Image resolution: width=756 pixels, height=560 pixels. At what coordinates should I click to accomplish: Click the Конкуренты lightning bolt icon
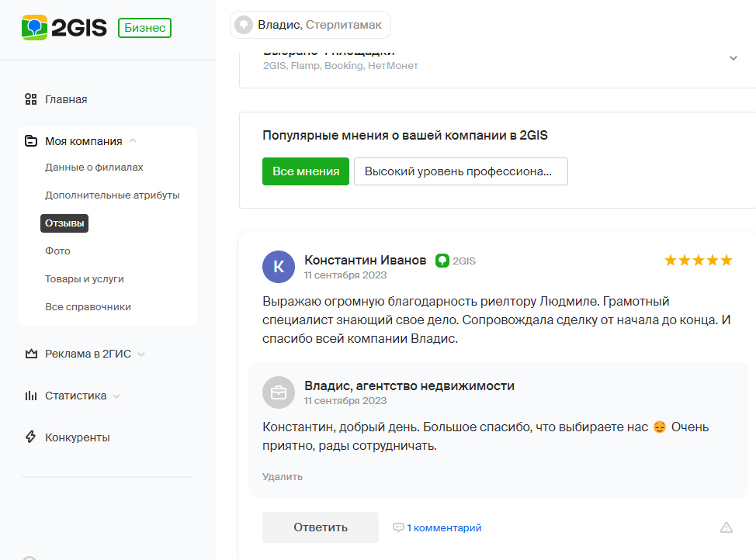point(30,437)
